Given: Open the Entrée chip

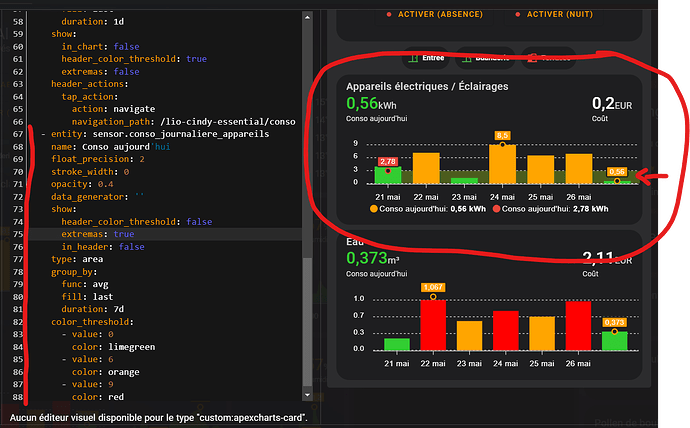Looking at the screenshot, I should pos(426,58).
